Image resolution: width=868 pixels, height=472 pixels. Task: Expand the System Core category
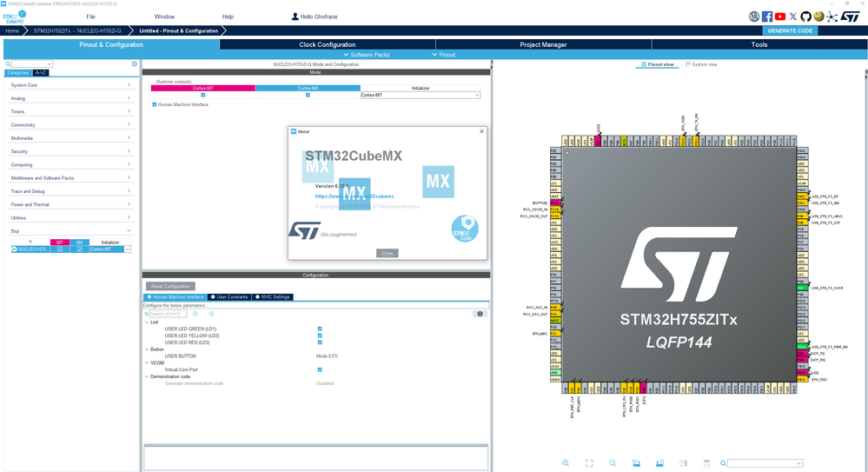(70, 85)
